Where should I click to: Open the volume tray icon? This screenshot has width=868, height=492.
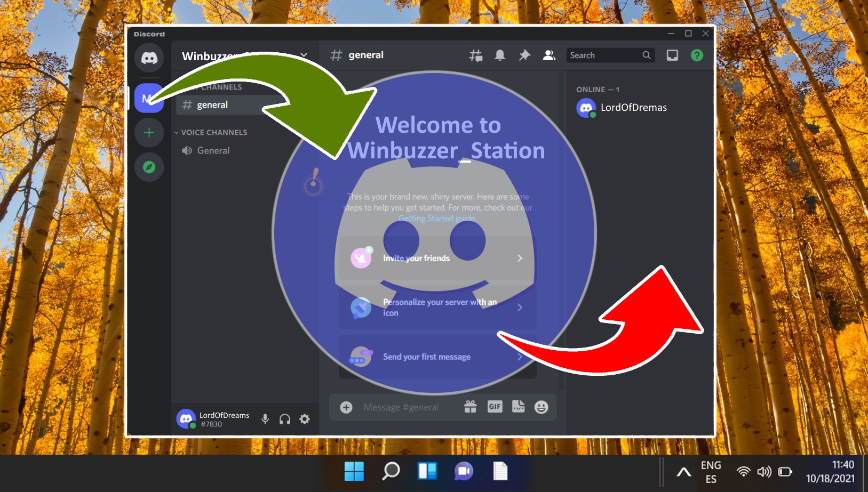click(x=764, y=472)
